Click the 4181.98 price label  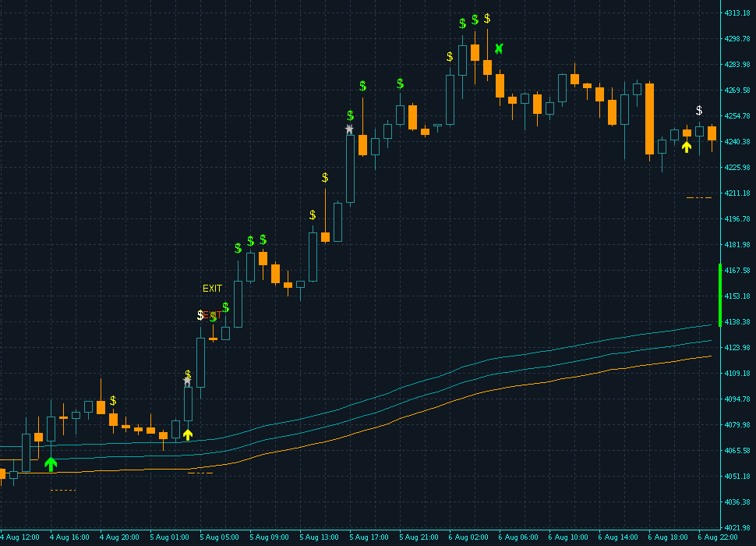(737, 245)
